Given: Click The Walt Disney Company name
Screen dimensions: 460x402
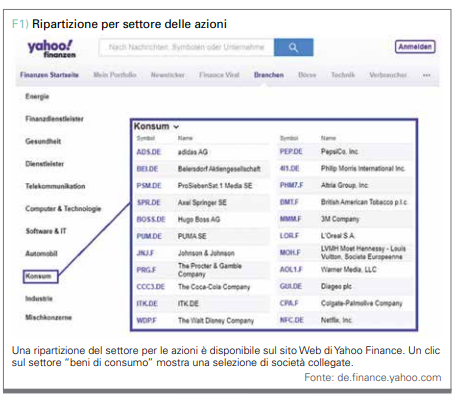Looking at the screenshot, I should [x=216, y=321].
